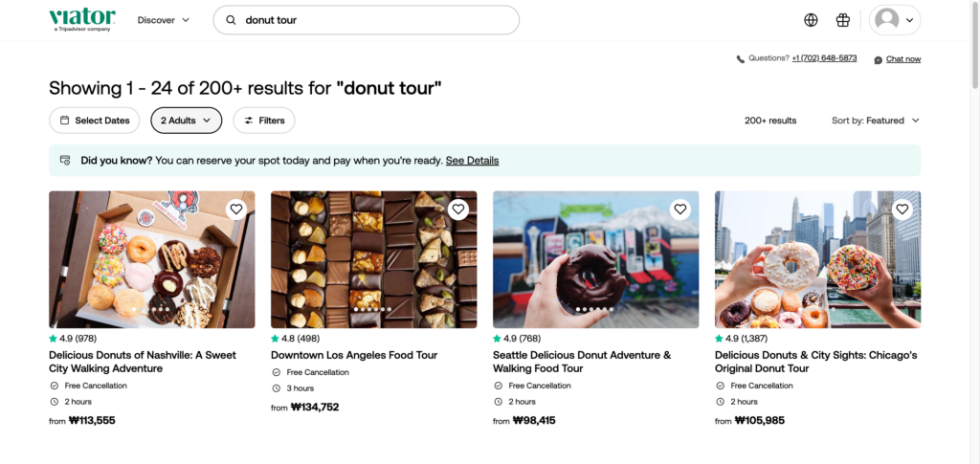
Task: Click the Chat now link
Action: tap(902, 59)
